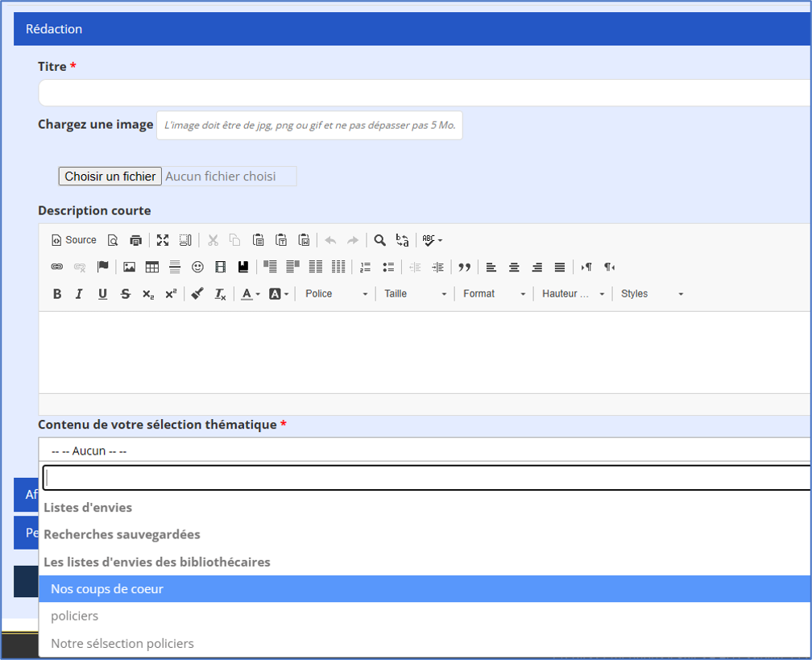Select 'Nos coups de coeur' option
The width and height of the screenshot is (812, 660).
coord(425,589)
